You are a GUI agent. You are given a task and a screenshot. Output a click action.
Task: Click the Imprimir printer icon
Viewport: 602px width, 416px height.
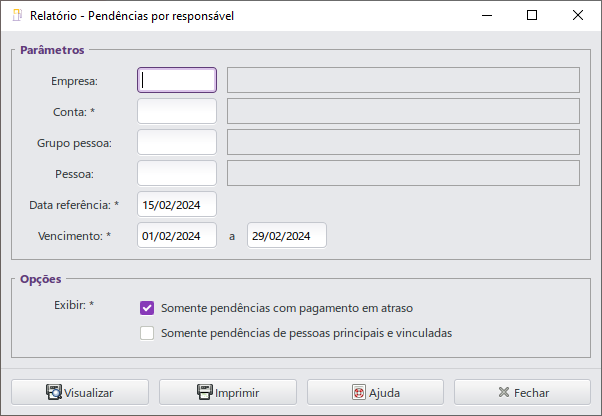click(x=205, y=392)
